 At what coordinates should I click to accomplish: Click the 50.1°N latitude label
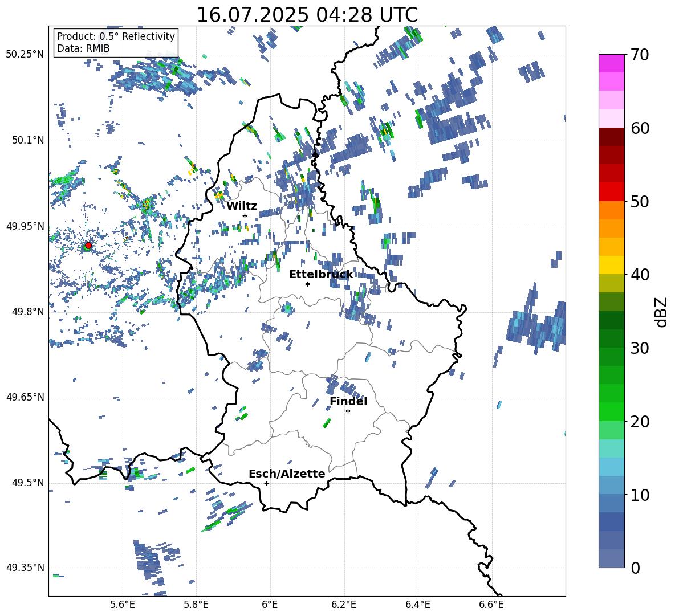tap(28, 141)
